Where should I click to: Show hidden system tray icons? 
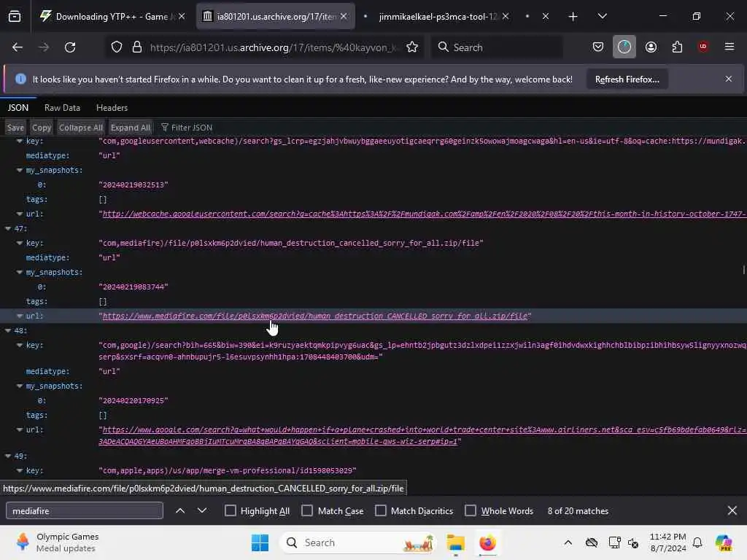tap(568, 542)
